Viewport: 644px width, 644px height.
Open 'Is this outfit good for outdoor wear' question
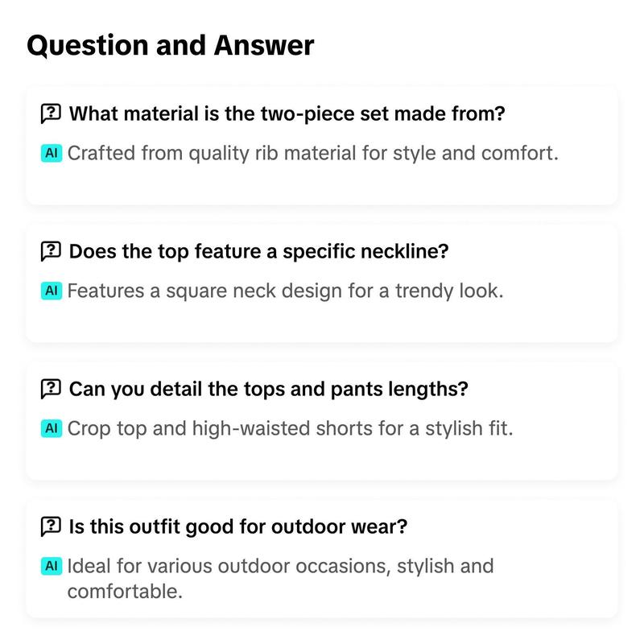[237, 526]
